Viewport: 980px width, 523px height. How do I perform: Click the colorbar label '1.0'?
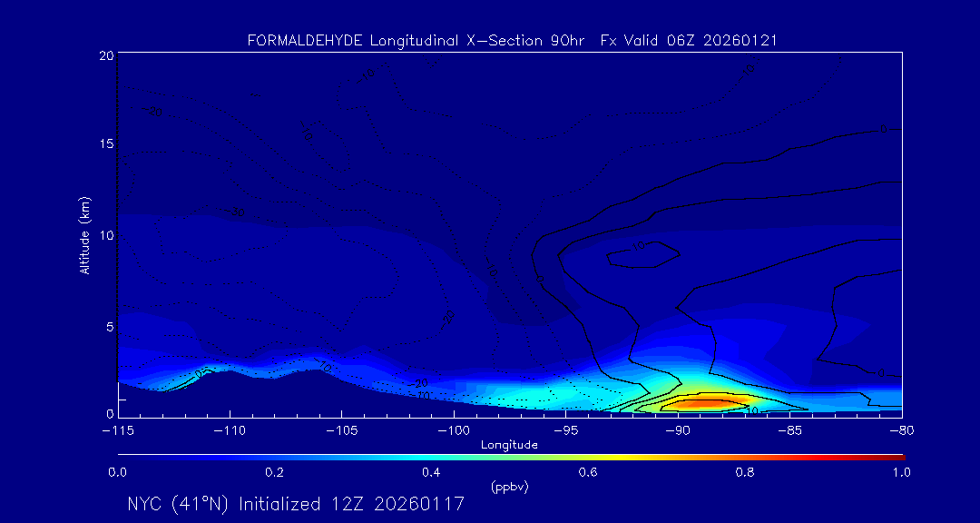coord(901,473)
